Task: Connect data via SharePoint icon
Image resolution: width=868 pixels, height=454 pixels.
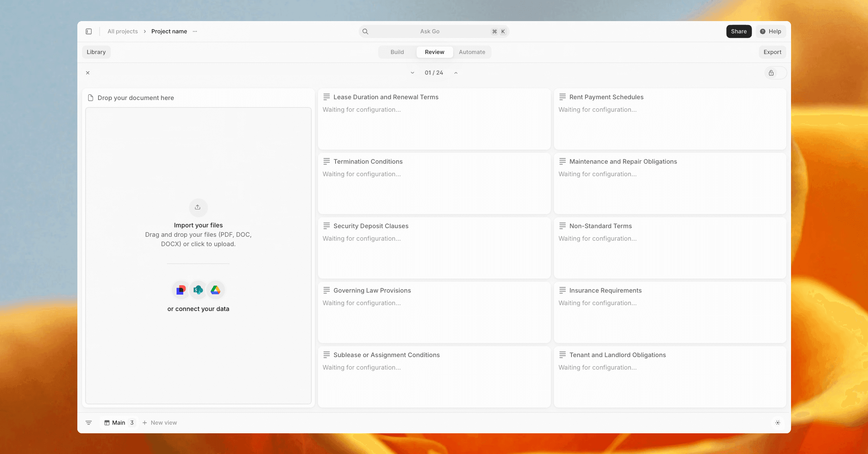Action: point(198,290)
